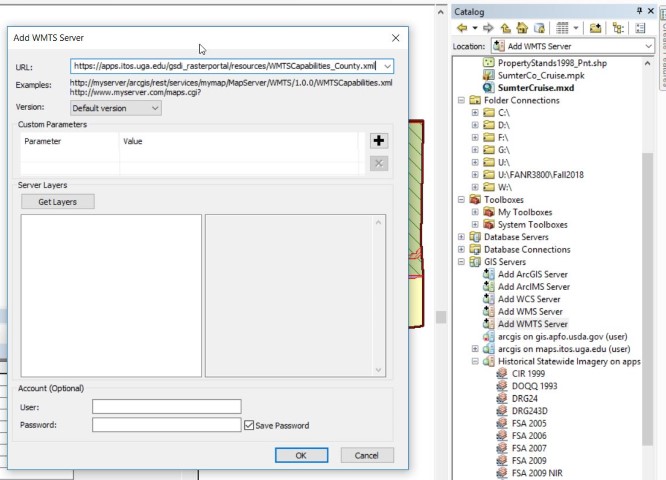666x480 pixels.
Task: Open the URL history dropdown
Action: [x=387, y=66]
